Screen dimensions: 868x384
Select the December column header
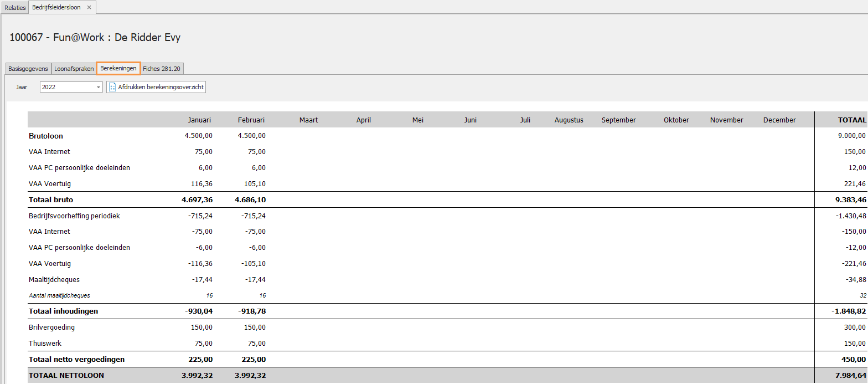(779, 120)
